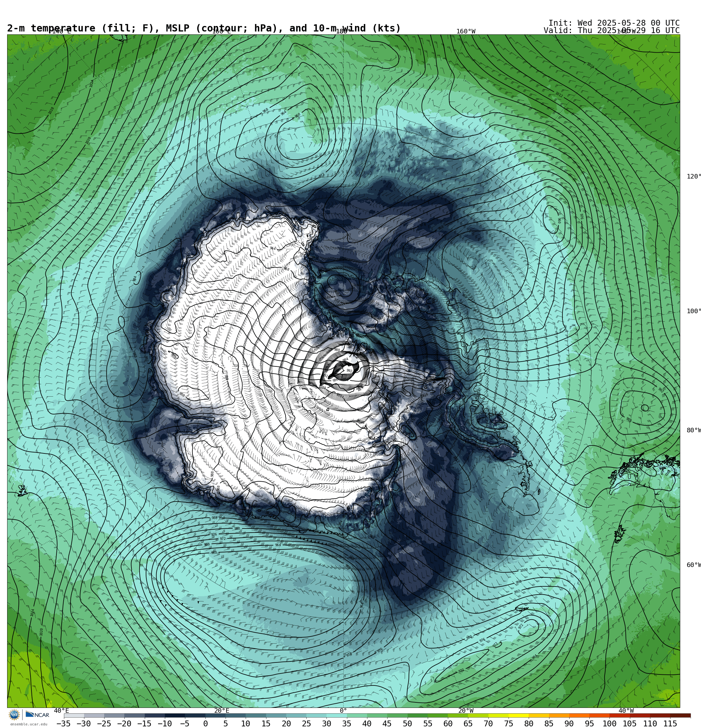Click the 120° longitude label on right edge
Image resolution: width=701 pixels, height=728 pixels.
694,177
